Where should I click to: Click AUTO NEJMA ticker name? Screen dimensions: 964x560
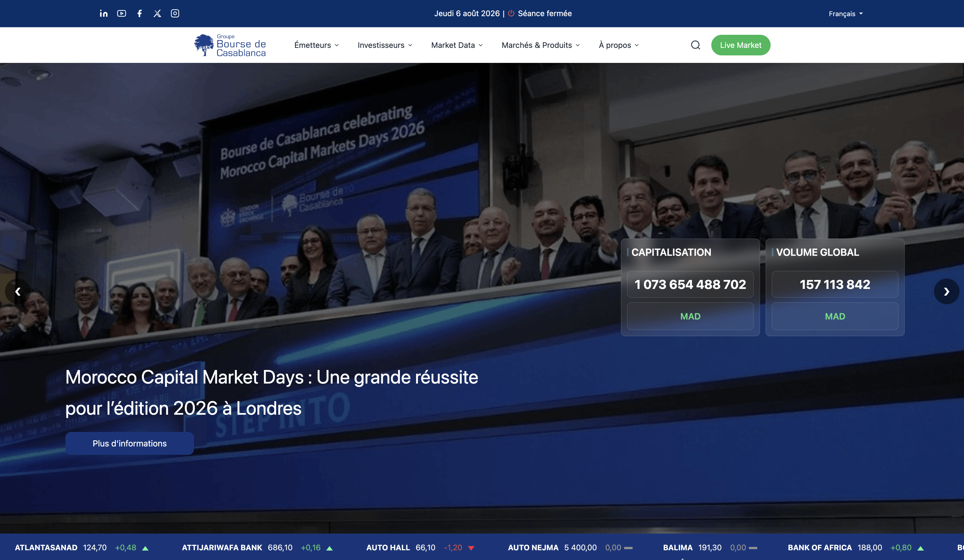click(533, 548)
